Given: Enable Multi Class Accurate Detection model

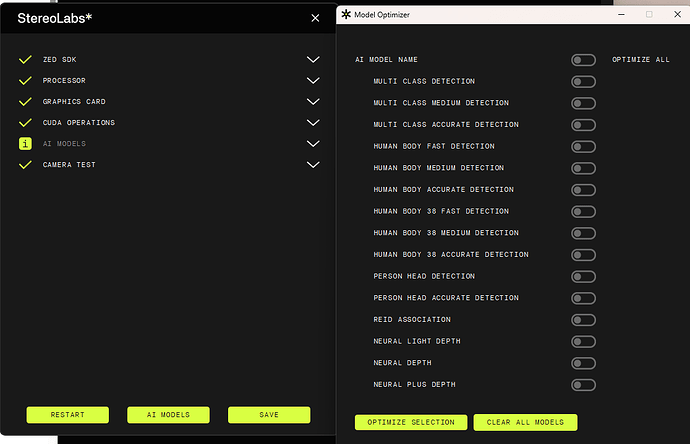Looking at the screenshot, I should [x=584, y=125].
